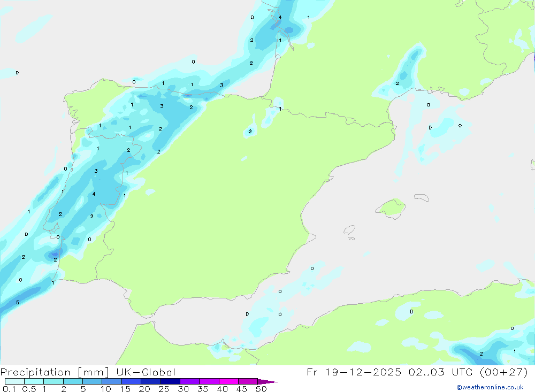This screenshot has width=535, height=392.
Task: Choose the 2–5 mm legend color box
Action: coord(73,381)
